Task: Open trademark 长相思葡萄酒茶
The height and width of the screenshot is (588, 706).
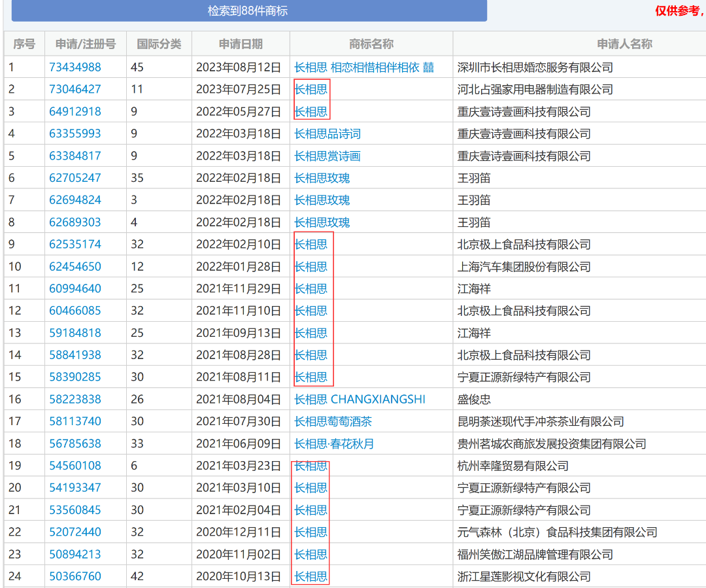Action: (333, 421)
